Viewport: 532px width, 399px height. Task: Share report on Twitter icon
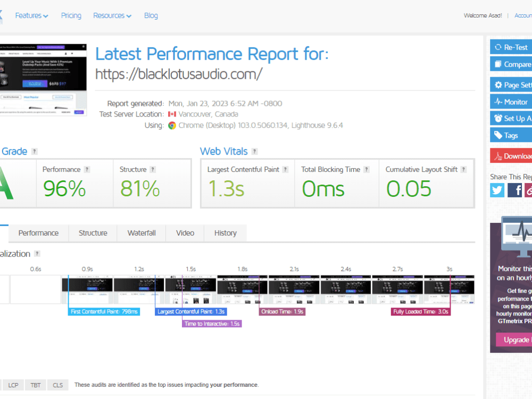497,190
